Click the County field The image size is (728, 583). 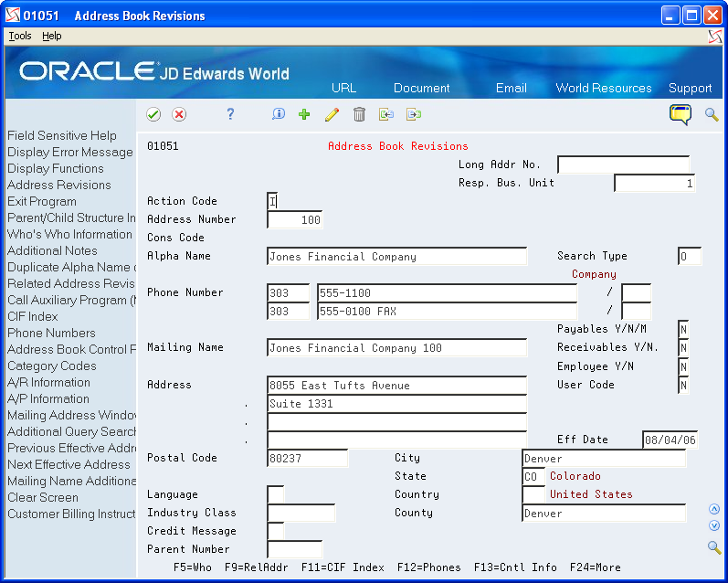pos(604,514)
